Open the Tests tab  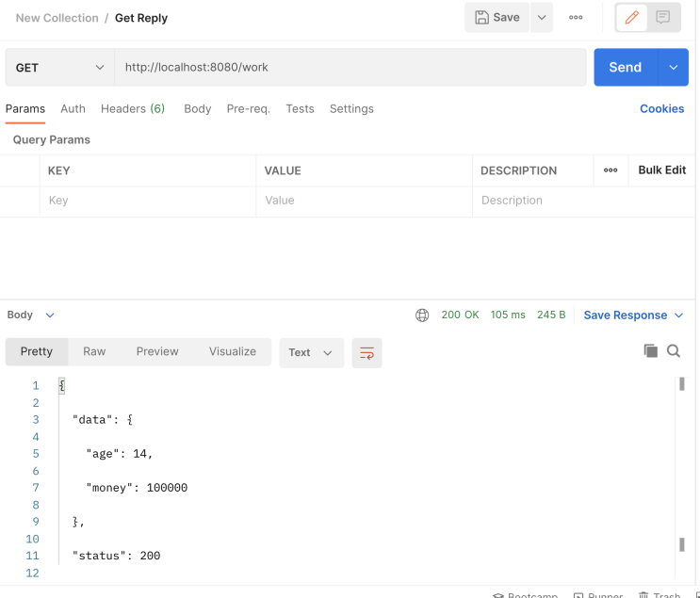[x=300, y=109]
